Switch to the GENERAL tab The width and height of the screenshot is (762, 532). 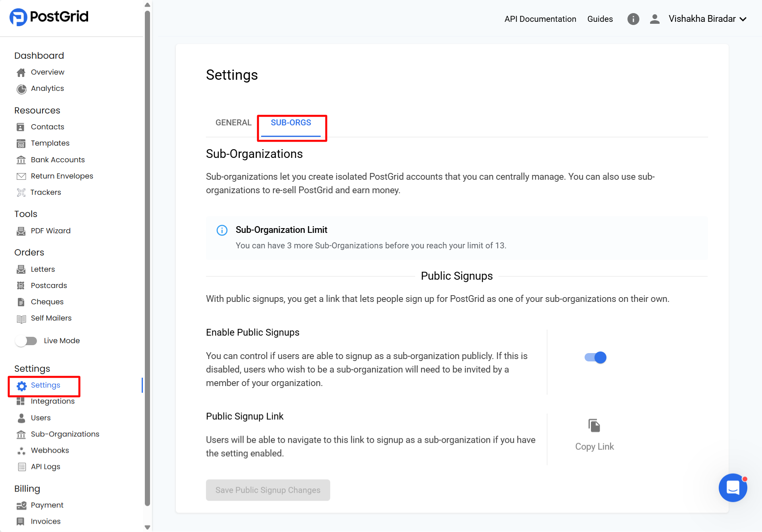[233, 123]
